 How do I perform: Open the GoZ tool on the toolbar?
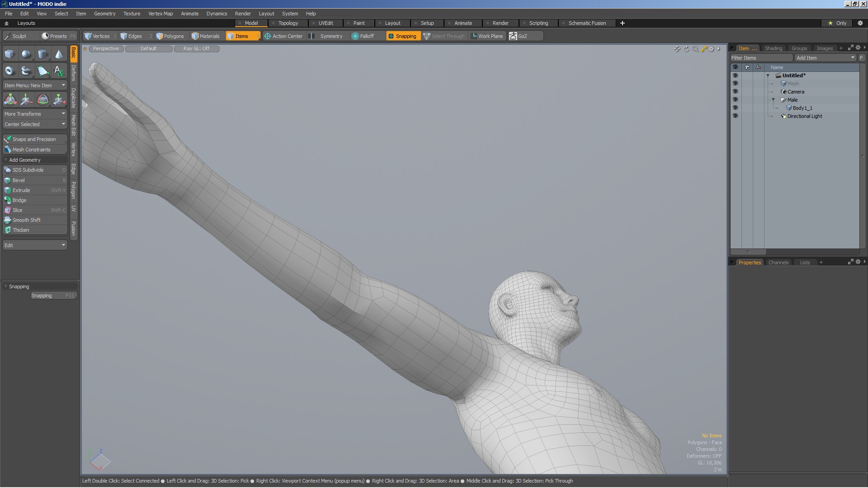(524, 36)
